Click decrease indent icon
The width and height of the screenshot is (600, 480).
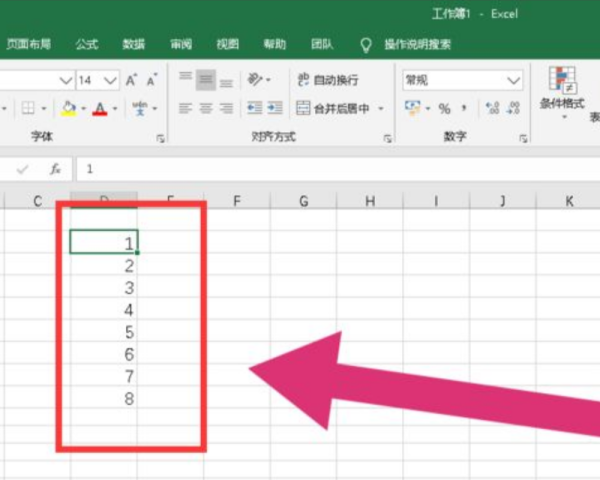(254, 108)
